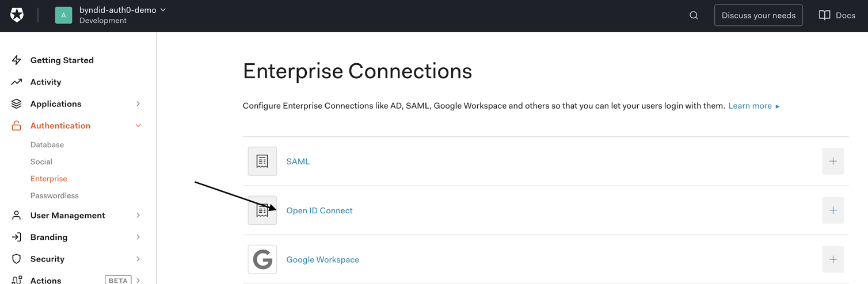Follow the Learn more link

click(x=750, y=106)
